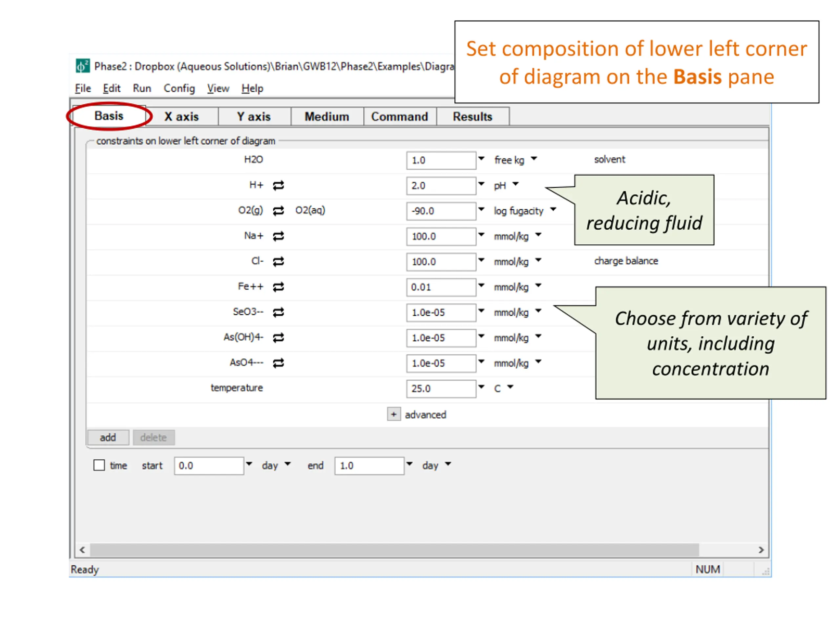The image size is (840, 630).
Task: Click the swap icon beside O2(g)
Action: [278, 211]
